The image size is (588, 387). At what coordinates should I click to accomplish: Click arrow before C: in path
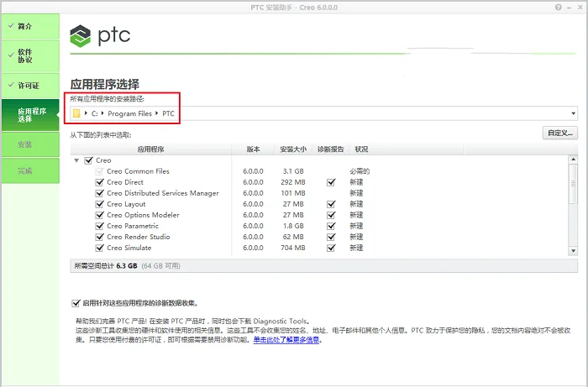[86, 113]
